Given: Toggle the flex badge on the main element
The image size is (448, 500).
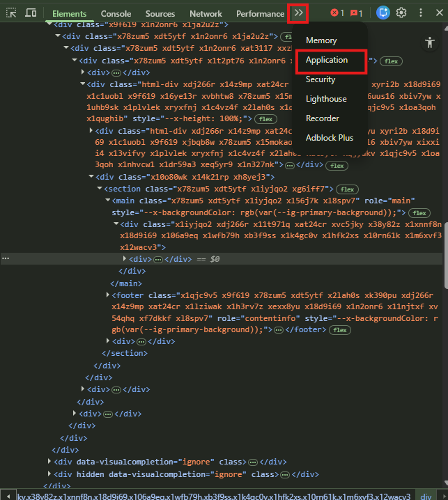Looking at the screenshot, I should click(x=419, y=213).
